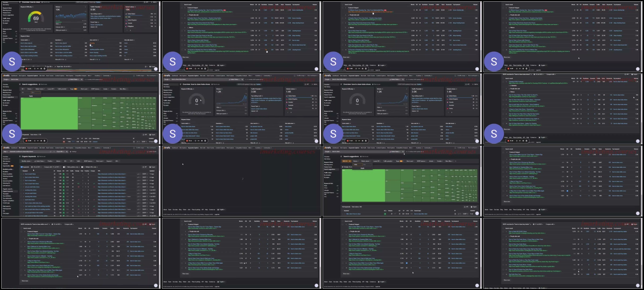Remove the KD 0-5 filter chip
Image resolution: width=644 pixels, height=290 pixels.
tap(350, 161)
